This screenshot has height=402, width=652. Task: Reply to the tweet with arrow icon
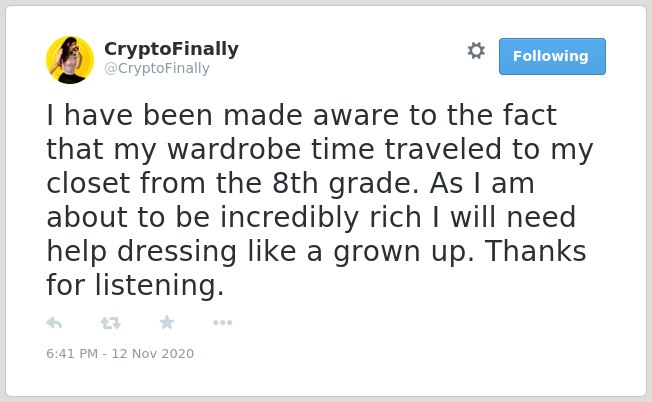tap(54, 323)
